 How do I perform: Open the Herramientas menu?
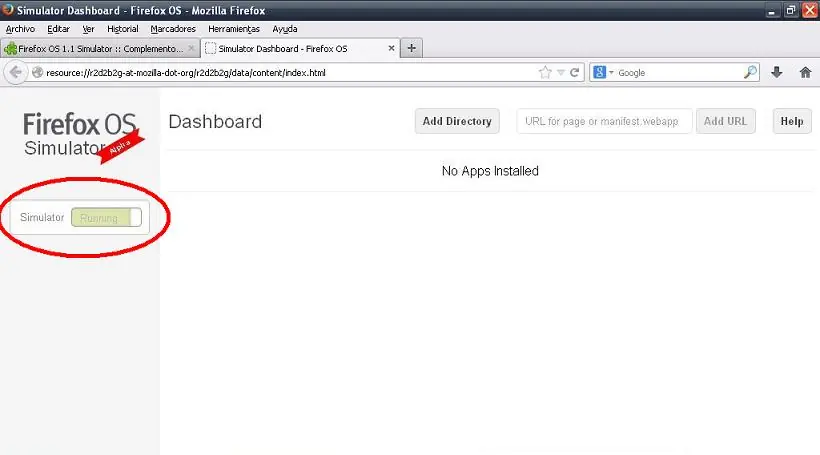(234, 29)
